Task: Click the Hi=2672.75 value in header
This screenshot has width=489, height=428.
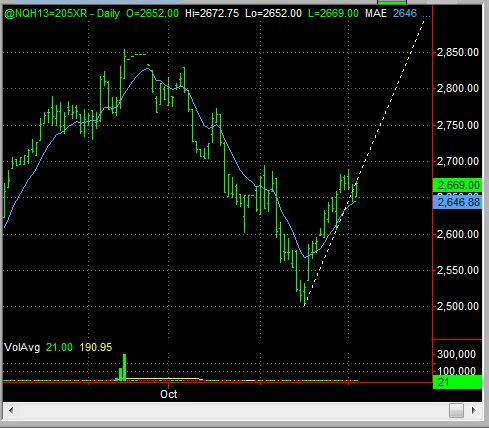Action: (212, 13)
